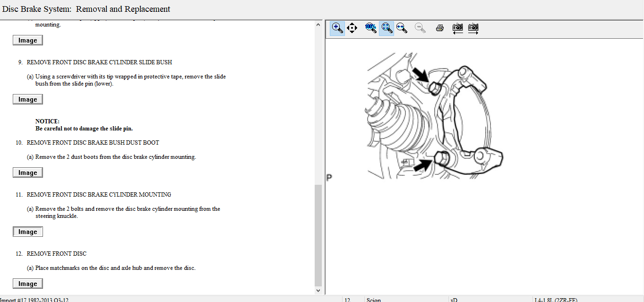Set image zoom to 100%

click(371, 28)
